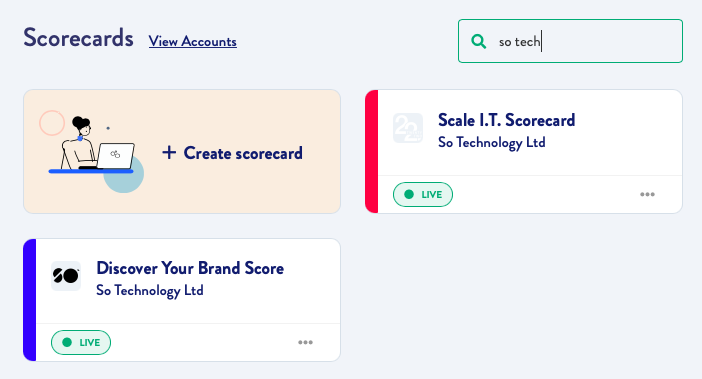Click So Technology Ltd under Discover Your Brand Score
Viewport: 702px width, 379px height.
(150, 290)
